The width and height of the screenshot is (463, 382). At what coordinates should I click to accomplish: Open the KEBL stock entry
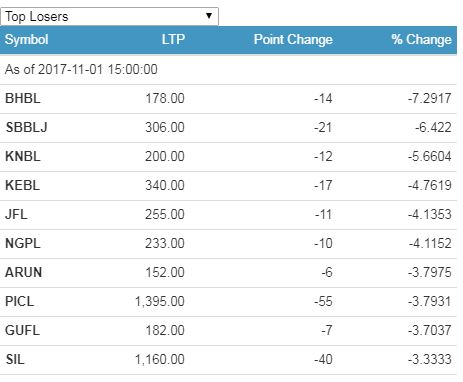[x=22, y=185]
